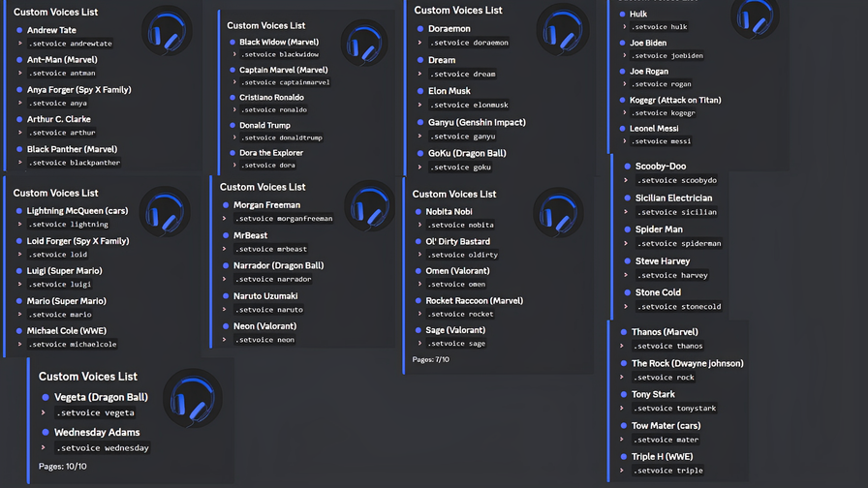Select 'Narrador (Dragon Ball)' entry

coord(278,265)
